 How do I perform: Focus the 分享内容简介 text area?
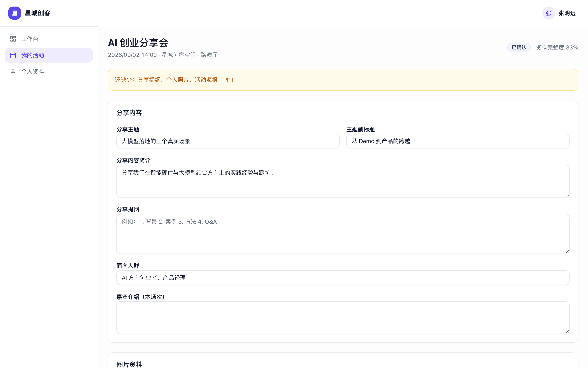coord(343,181)
